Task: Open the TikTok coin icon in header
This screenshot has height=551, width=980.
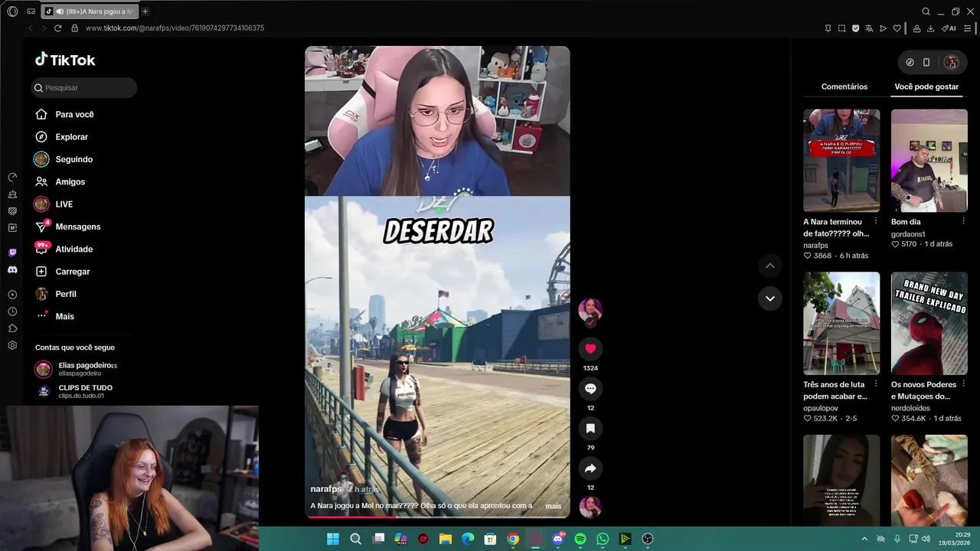Action: 910,63
